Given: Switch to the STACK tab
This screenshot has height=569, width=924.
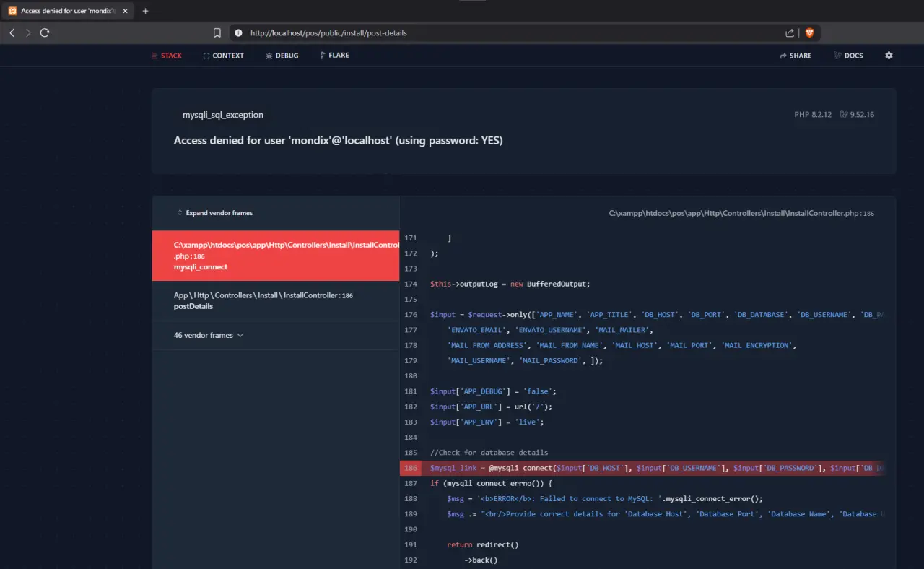Looking at the screenshot, I should [x=167, y=56].
